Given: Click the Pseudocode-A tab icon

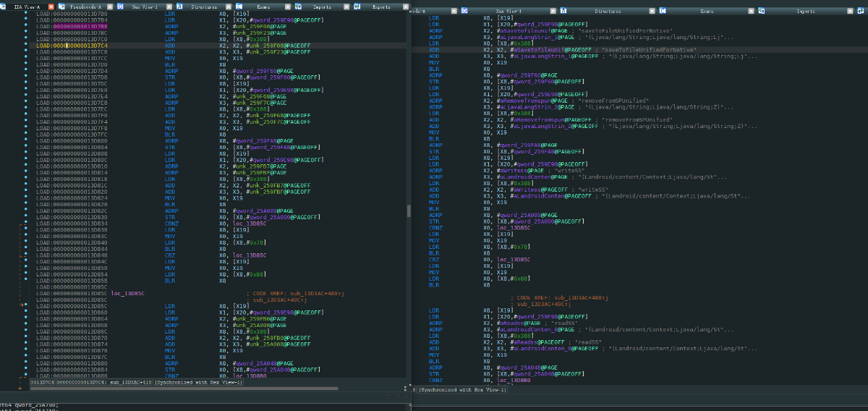Looking at the screenshot, I should tap(62, 6).
